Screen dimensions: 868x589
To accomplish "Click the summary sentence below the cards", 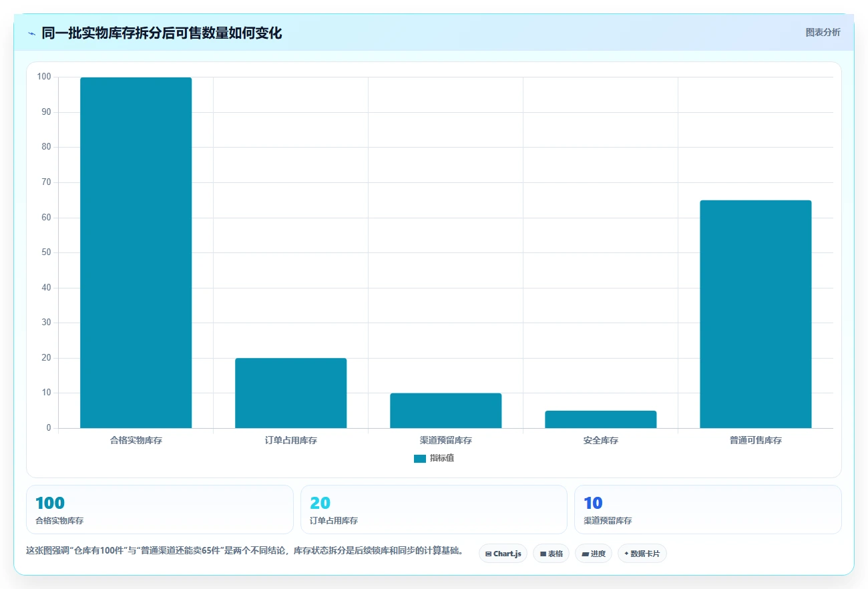I will click(x=244, y=551).
